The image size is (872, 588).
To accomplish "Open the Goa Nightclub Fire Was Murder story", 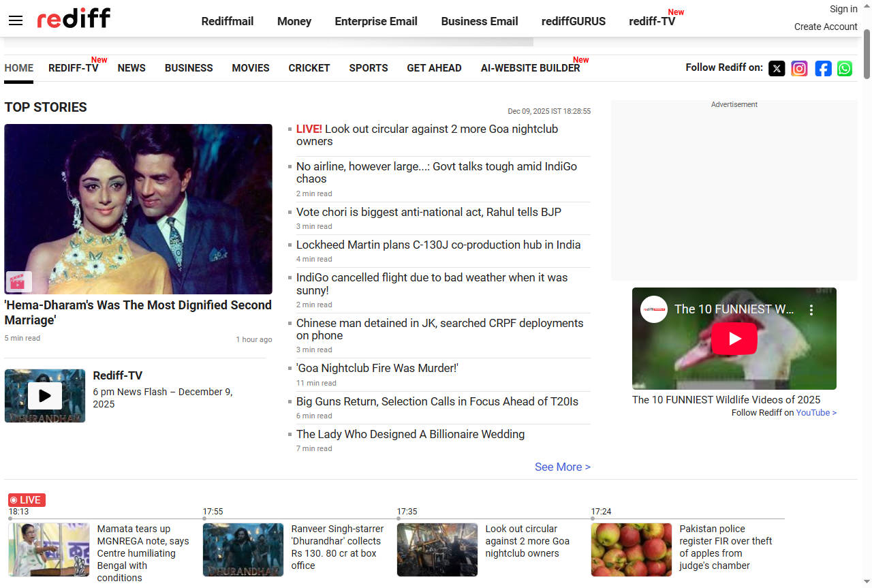I will (377, 368).
